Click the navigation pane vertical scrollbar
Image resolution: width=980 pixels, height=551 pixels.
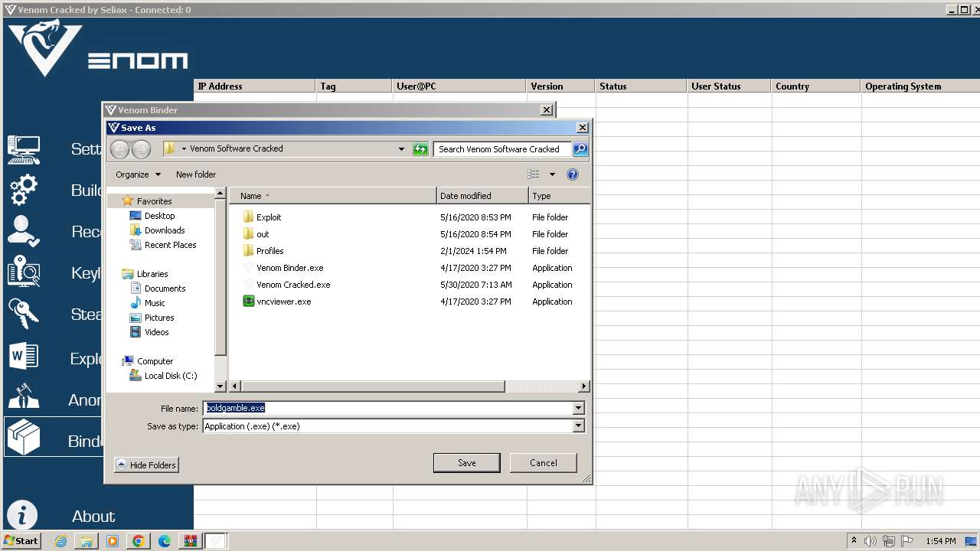click(220, 279)
